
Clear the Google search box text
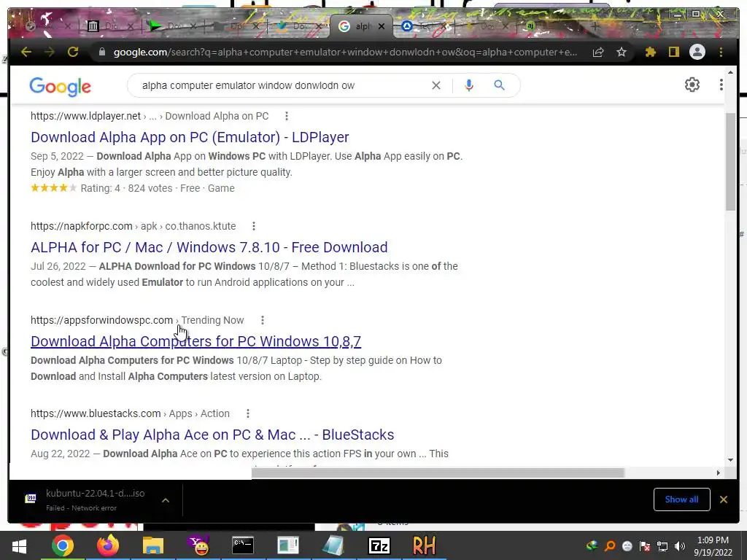[x=436, y=85]
